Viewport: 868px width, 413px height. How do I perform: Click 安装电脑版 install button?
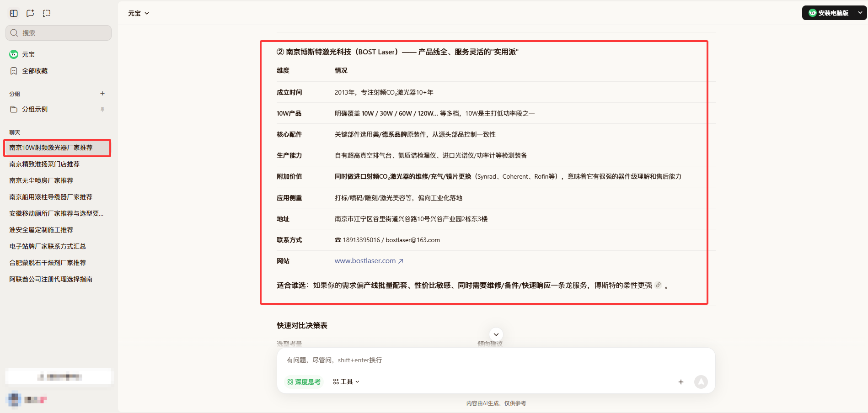828,13
